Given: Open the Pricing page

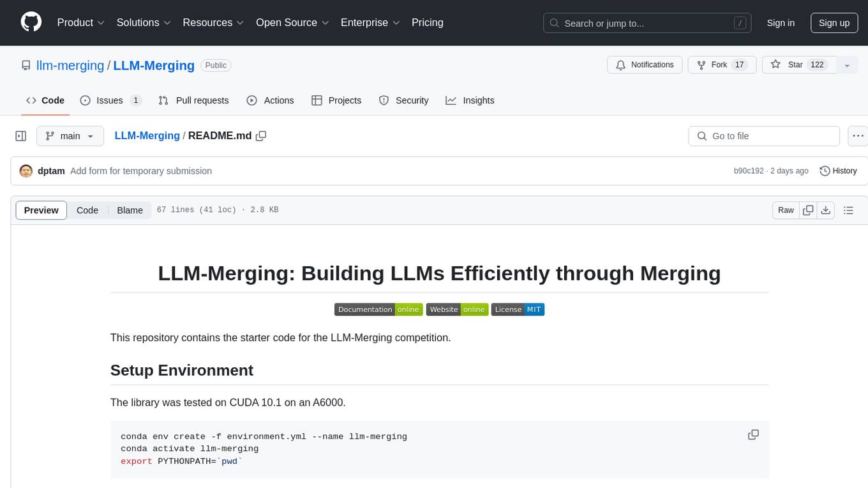Looking at the screenshot, I should pyautogui.click(x=428, y=22).
